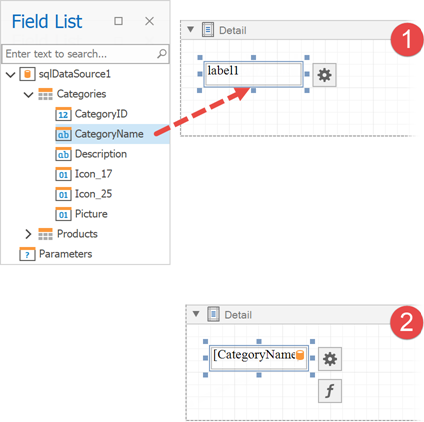Click the Parameters question mark icon

coord(27,254)
